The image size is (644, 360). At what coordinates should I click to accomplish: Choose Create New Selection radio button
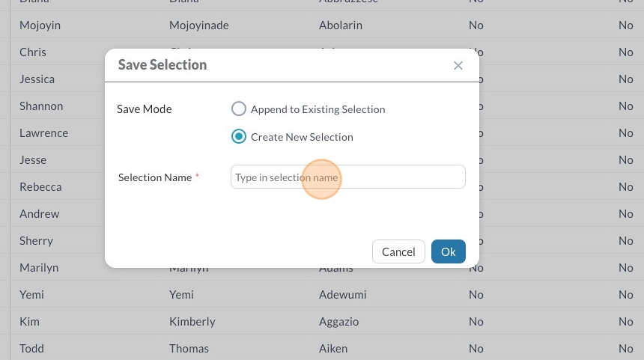coord(239,137)
